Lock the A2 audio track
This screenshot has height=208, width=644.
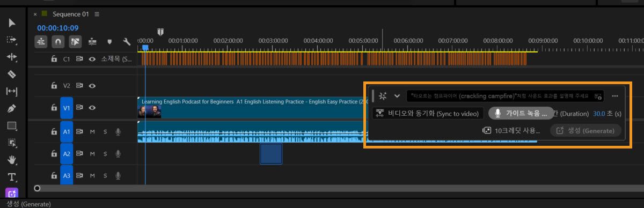[54, 153]
